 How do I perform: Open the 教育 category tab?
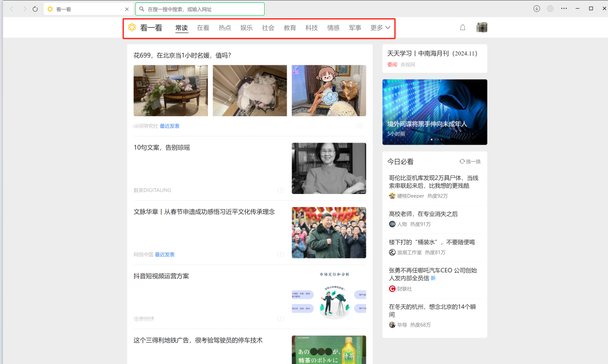click(x=290, y=28)
